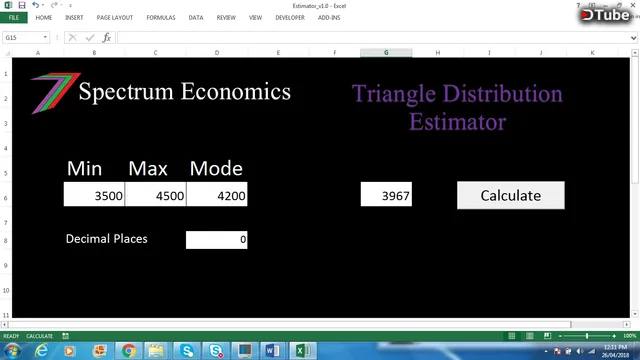Image resolution: width=640 pixels, height=360 pixels.
Task: Click vertical scrollbar down arrow
Action: [x=635, y=314]
